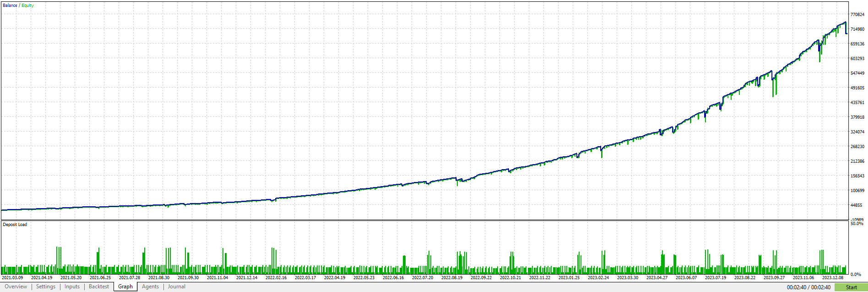This screenshot has width=868, height=292.
Task: Click the 547449 value on the balance axis
Action: point(857,73)
